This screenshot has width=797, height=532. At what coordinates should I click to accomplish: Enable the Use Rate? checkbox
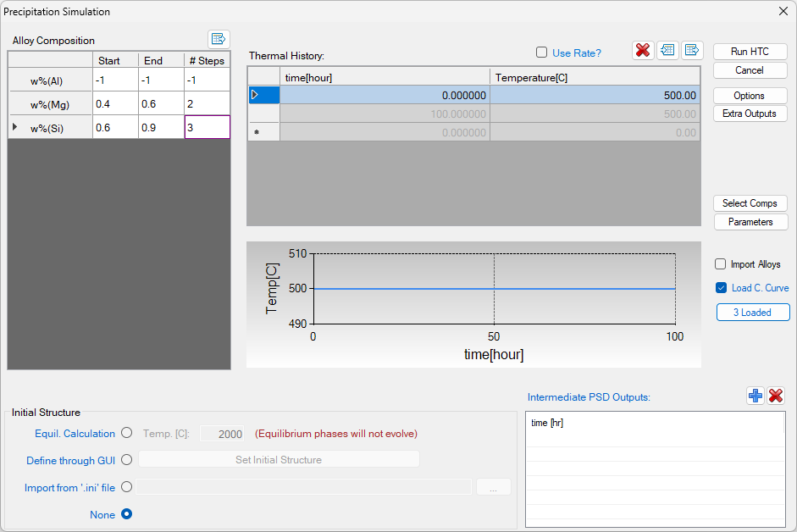(542, 53)
